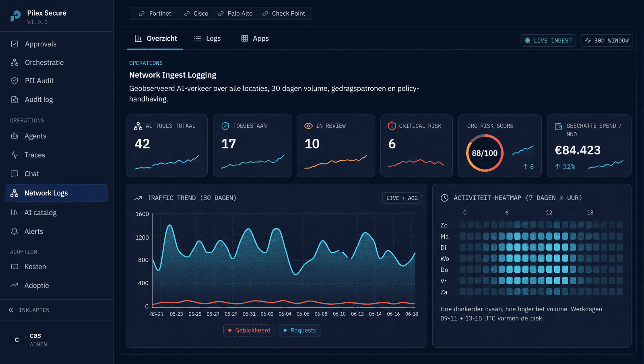The height and width of the screenshot is (364, 644).
Task: Click the Pilex Secure logo icon
Action: pyautogui.click(x=15, y=16)
